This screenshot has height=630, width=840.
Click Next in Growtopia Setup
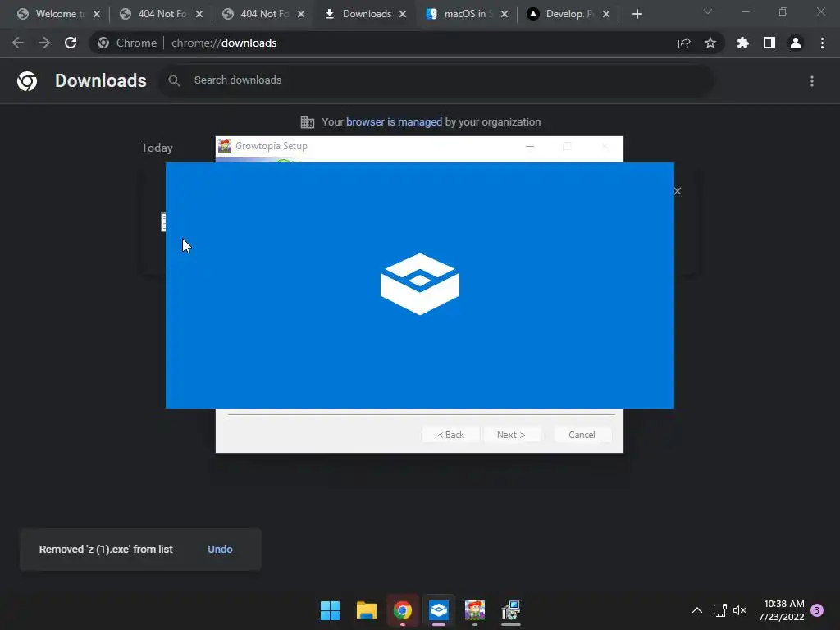[511, 435]
